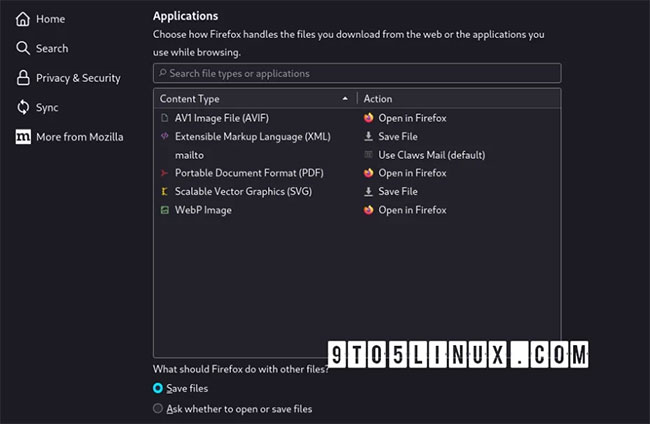The height and width of the screenshot is (424, 650).
Task: Go to Privacy & Security settings
Action: tap(68, 78)
